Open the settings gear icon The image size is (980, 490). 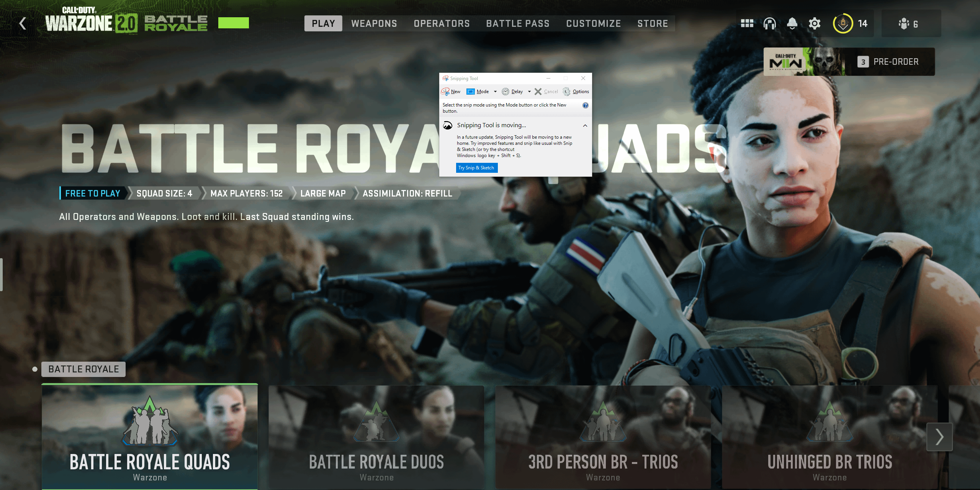(815, 23)
